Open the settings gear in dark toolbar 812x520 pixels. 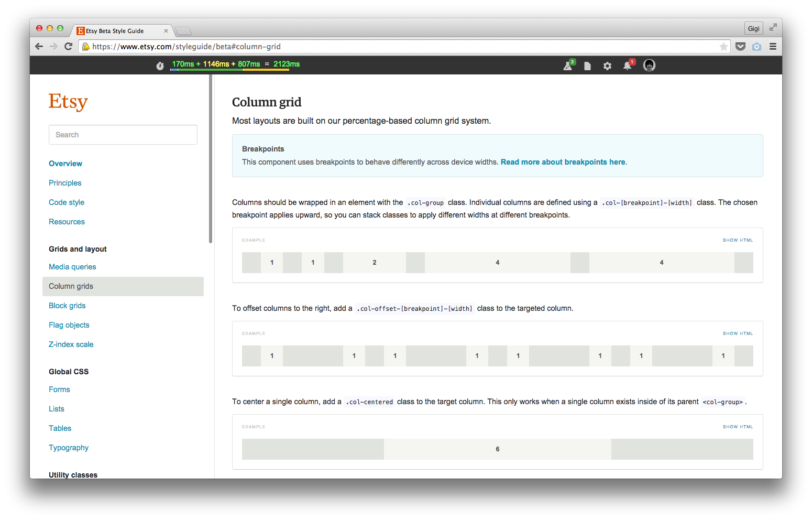(607, 66)
